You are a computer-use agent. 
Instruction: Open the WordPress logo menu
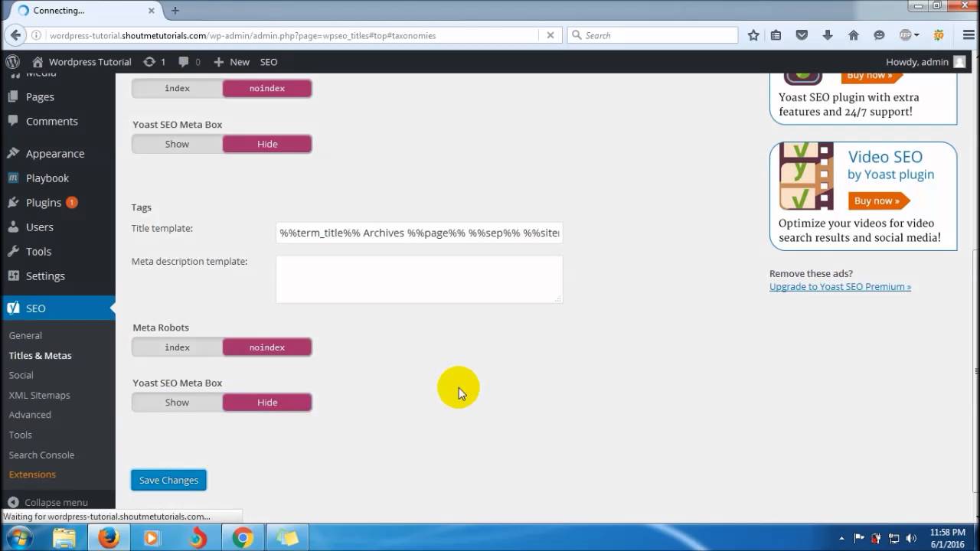tap(12, 62)
